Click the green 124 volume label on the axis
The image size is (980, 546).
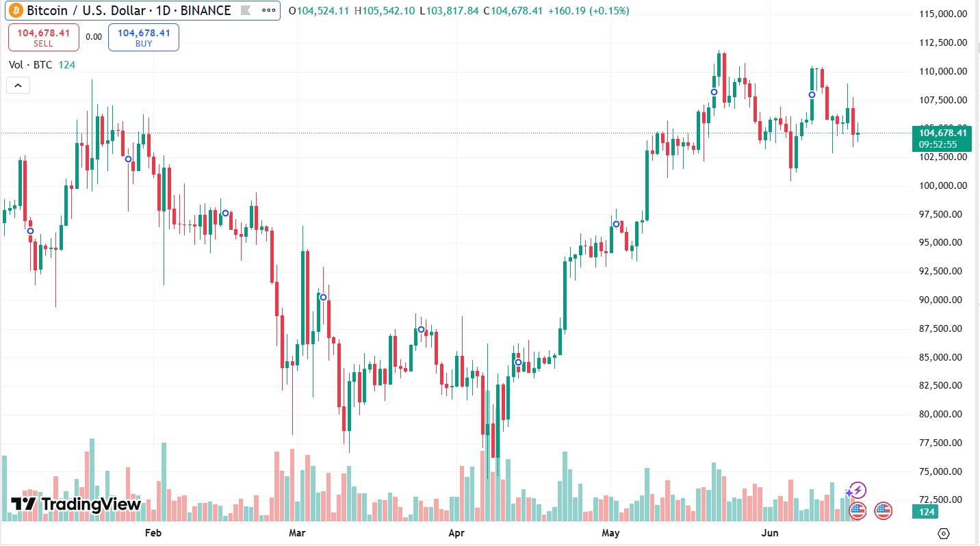tap(927, 512)
